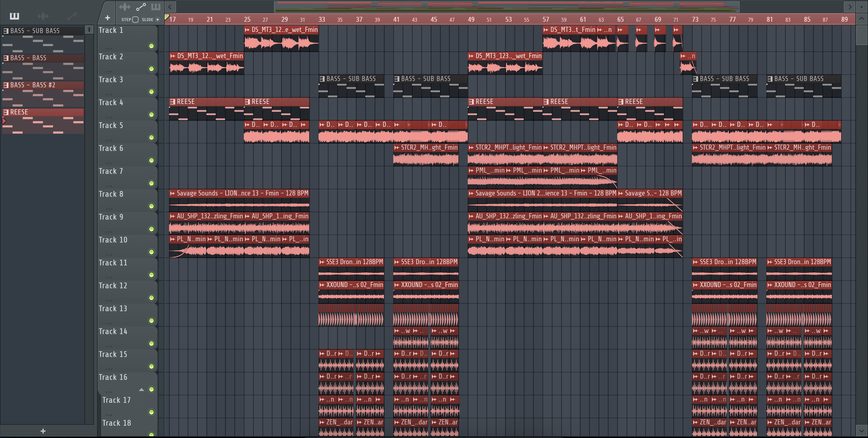Show audio clips in the picker panel
Screen dimensions: 868x438
pyautogui.click(x=43, y=16)
